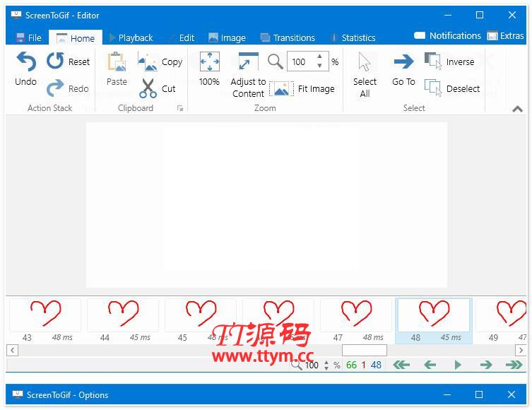Click the green total frames count 66
Viewport: 532px width, 410px height.
351,365
